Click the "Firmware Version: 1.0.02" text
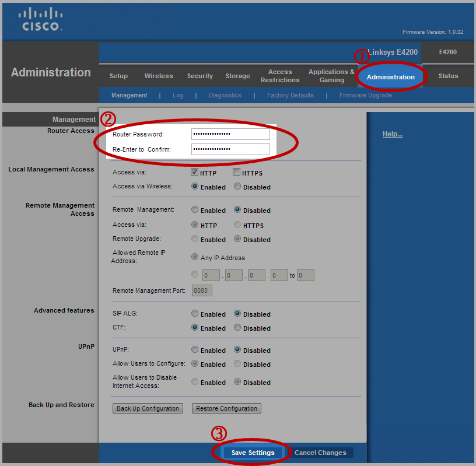The width and height of the screenshot is (476, 466). pyautogui.click(x=433, y=32)
